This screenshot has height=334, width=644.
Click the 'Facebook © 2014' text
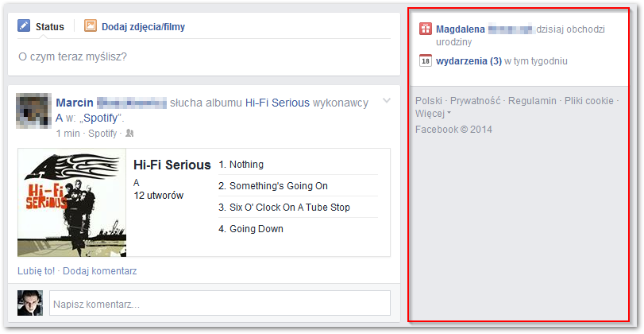(453, 130)
